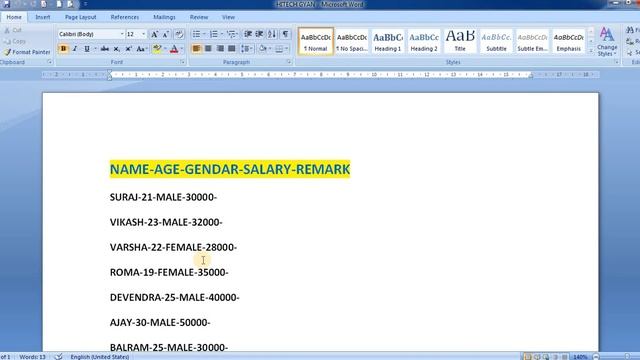Toggle Center alignment

point(208,49)
